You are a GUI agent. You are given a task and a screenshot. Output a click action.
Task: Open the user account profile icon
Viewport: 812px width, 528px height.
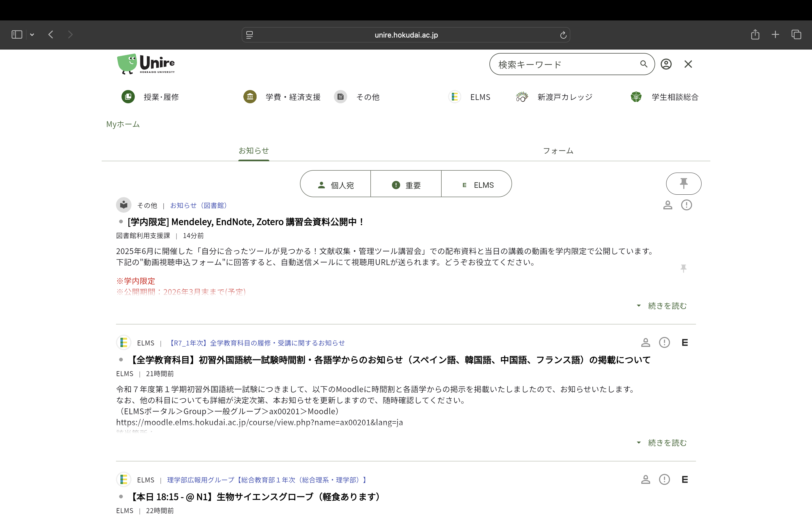pyautogui.click(x=666, y=64)
